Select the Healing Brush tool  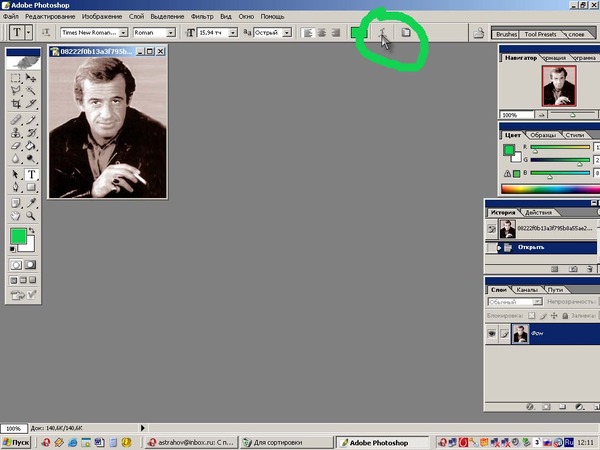(x=15, y=120)
